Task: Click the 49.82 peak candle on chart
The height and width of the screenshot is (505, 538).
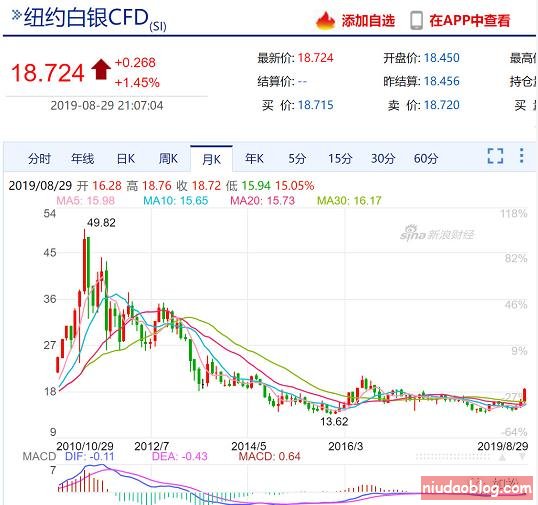Action: [x=84, y=261]
